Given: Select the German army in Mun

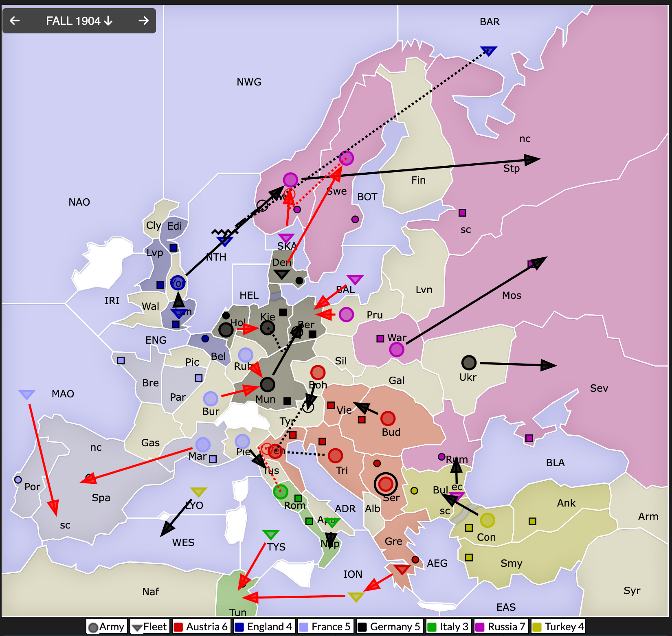Looking at the screenshot, I should pos(268,384).
